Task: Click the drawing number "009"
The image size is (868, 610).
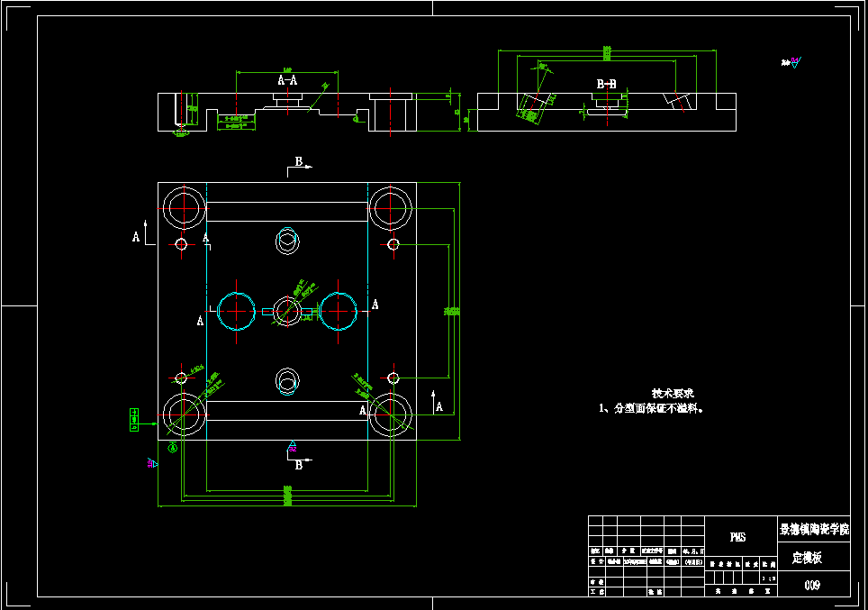Action: click(x=812, y=585)
